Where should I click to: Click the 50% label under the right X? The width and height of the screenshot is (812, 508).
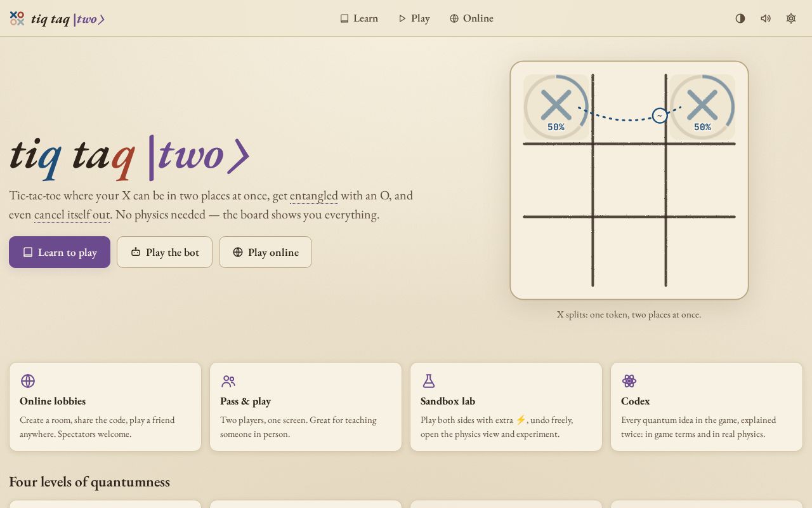click(x=702, y=127)
